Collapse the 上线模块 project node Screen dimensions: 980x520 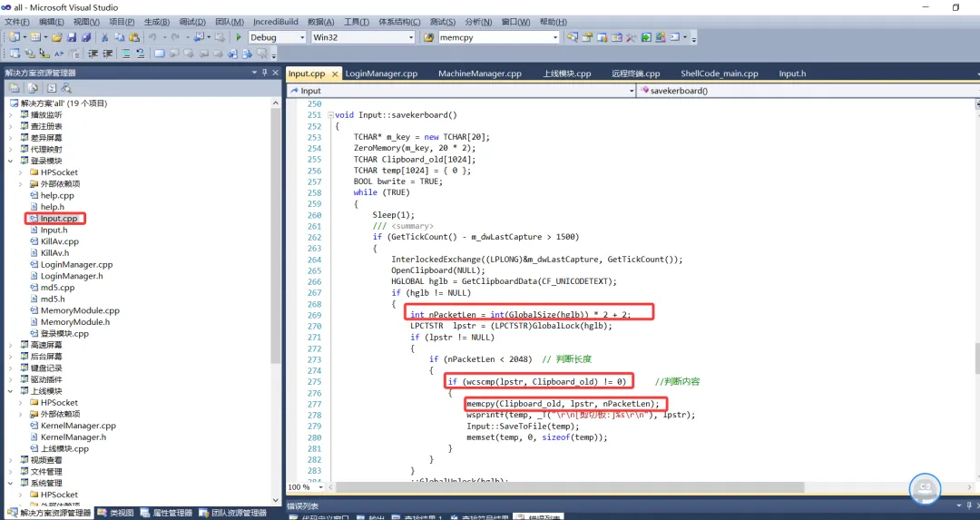(11, 391)
